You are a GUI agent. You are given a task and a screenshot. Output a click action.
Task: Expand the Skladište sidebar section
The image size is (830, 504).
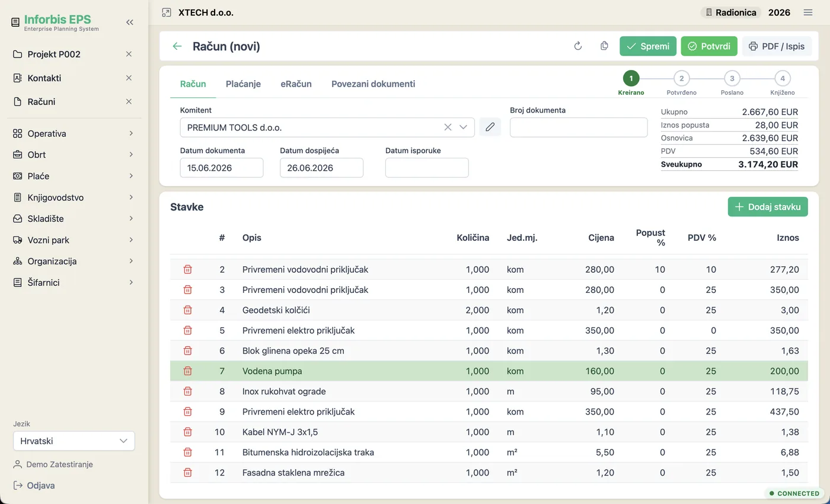point(74,219)
